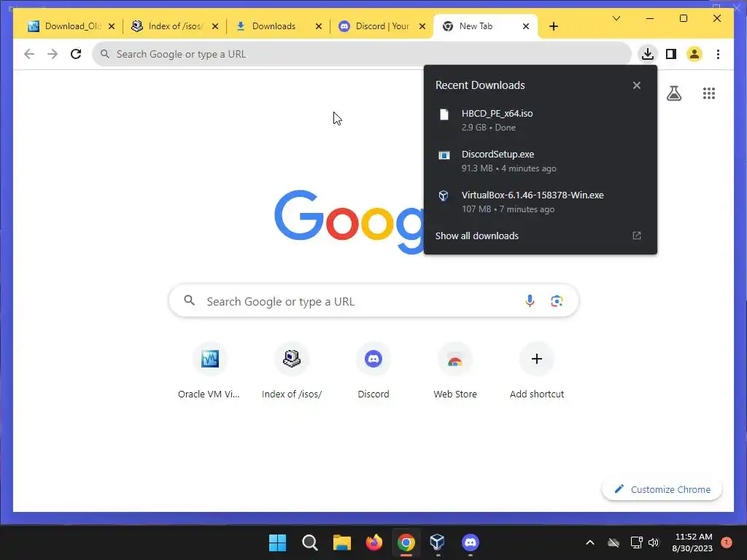Open the Oracle VM VirtualBox shortcut
The width and height of the screenshot is (747, 560).
[209, 371]
